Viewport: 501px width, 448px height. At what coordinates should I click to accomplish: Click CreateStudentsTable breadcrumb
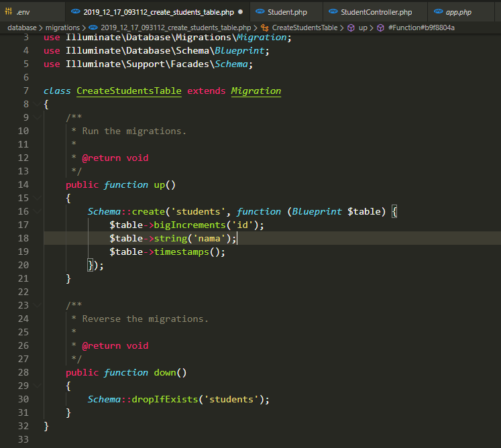[x=304, y=27]
